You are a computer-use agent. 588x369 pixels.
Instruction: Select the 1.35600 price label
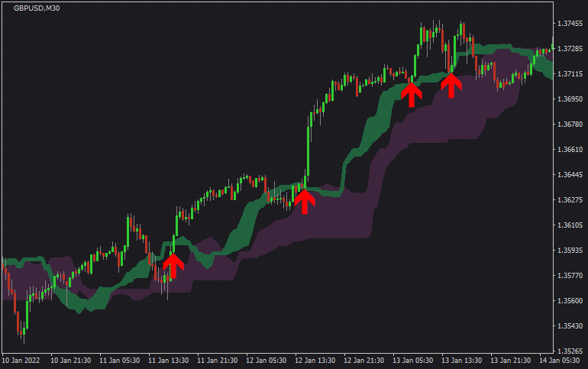570,301
